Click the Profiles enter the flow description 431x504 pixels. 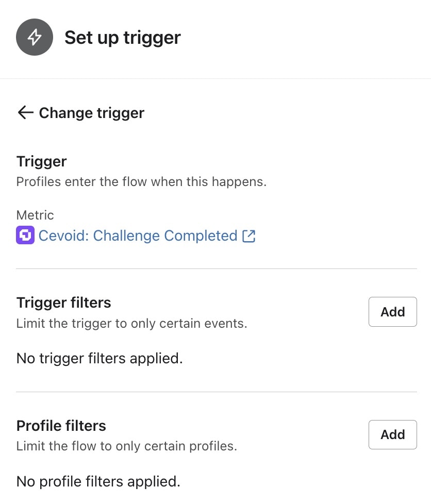[x=141, y=182]
